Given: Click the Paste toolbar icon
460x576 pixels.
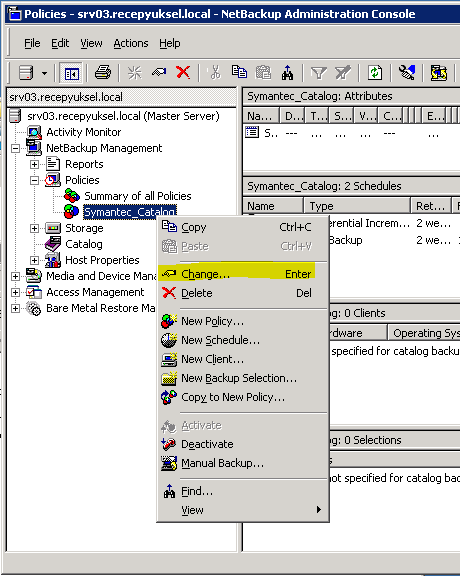Looking at the screenshot, I should (263, 72).
